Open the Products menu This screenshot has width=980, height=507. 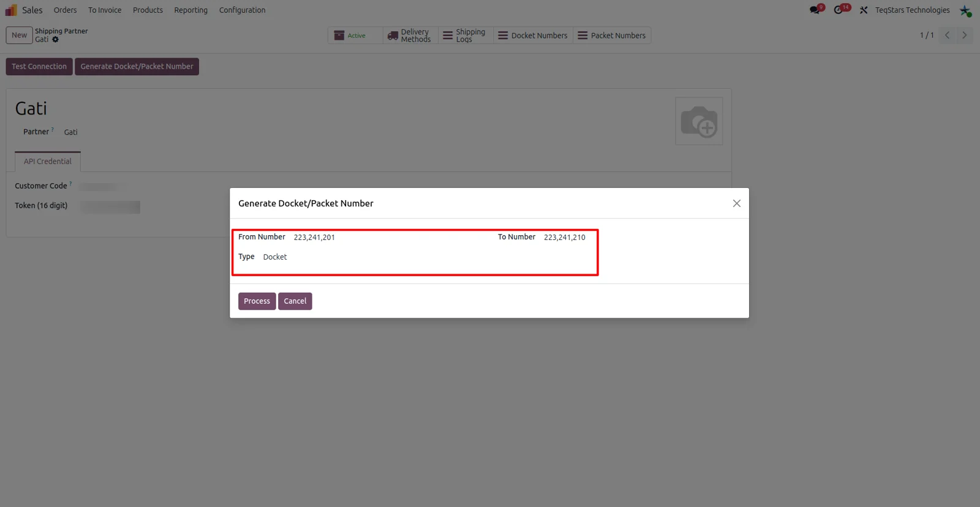point(148,10)
